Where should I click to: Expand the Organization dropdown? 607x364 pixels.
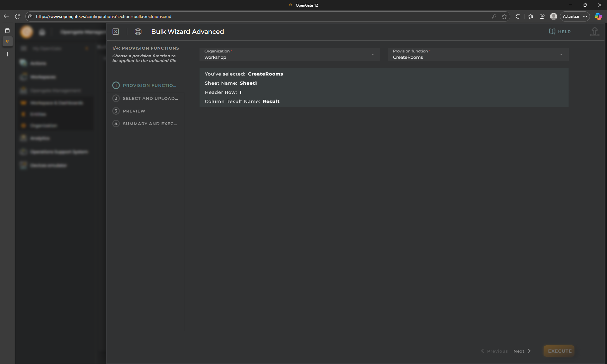[373, 55]
